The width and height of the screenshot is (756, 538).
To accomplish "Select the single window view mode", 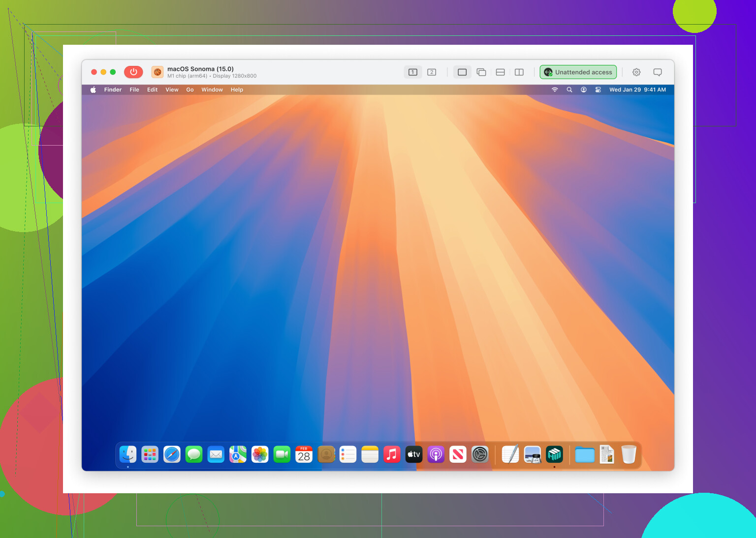I will pyautogui.click(x=462, y=72).
